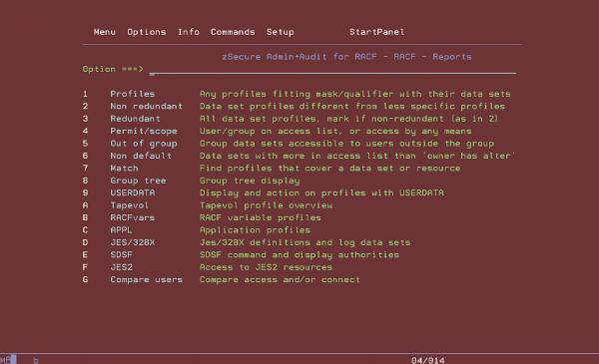Click the StartPanel label
This screenshot has width=599, height=364.
[x=376, y=32]
